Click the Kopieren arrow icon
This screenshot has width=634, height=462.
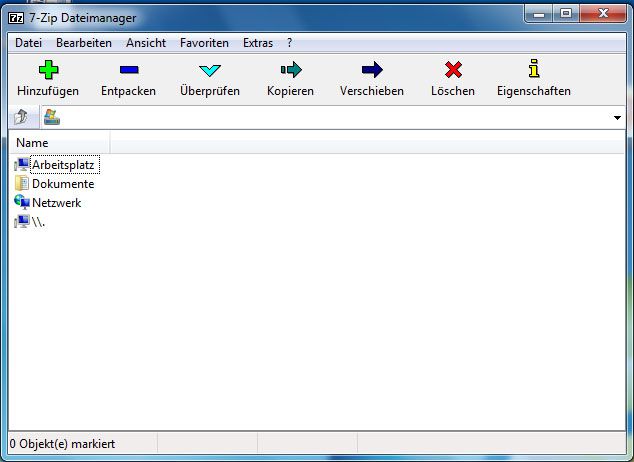(x=291, y=70)
